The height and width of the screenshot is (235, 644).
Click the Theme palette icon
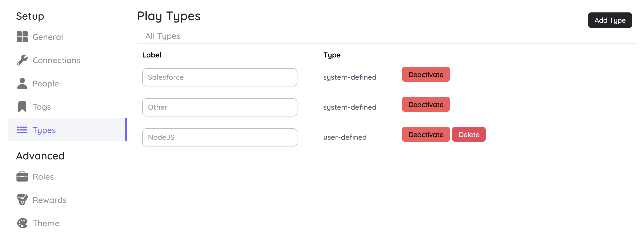tap(22, 223)
